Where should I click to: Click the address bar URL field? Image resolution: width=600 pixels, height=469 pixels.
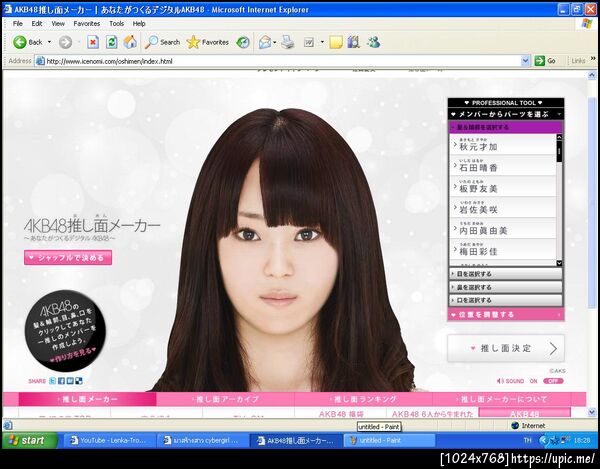coord(283,61)
